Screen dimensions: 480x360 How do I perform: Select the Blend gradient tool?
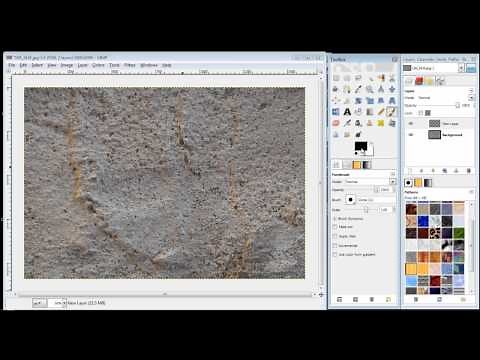click(x=370, y=112)
